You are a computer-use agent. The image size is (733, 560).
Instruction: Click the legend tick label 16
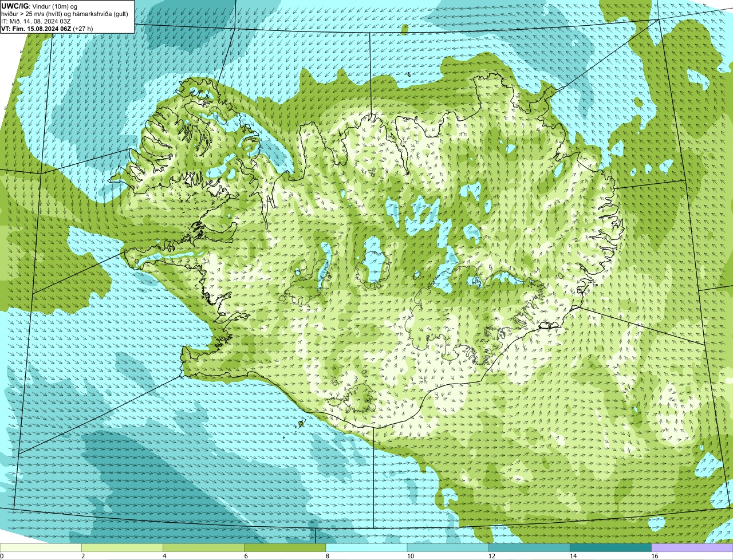coord(655,556)
